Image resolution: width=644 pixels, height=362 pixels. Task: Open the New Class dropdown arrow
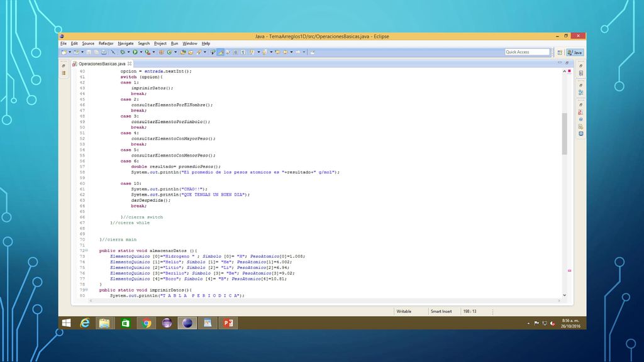coord(175,52)
